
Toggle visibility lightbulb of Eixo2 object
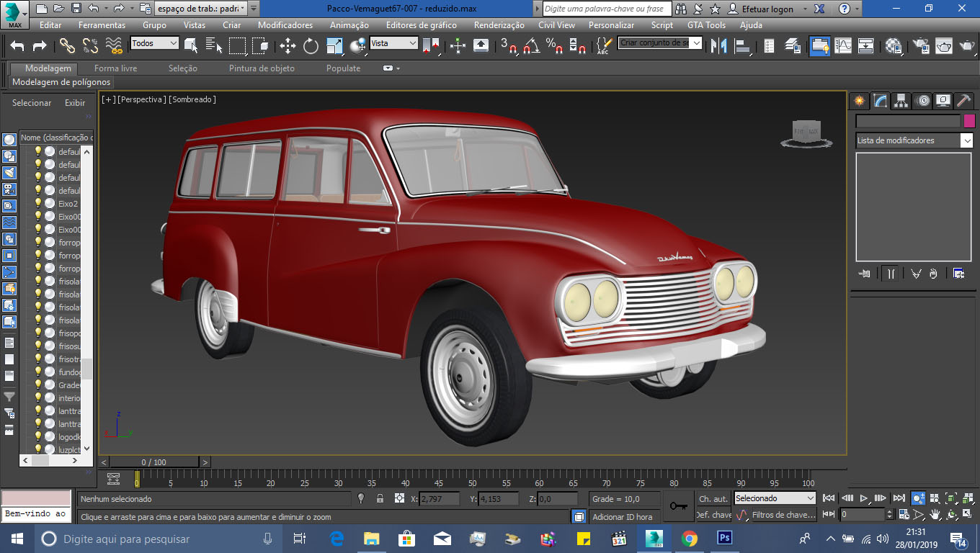click(x=38, y=204)
